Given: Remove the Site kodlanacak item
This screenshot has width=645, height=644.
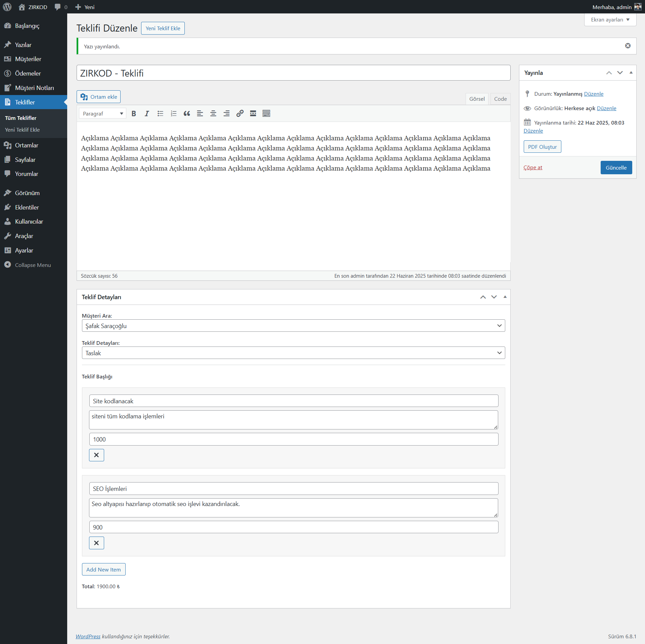Looking at the screenshot, I should (96, 455).
